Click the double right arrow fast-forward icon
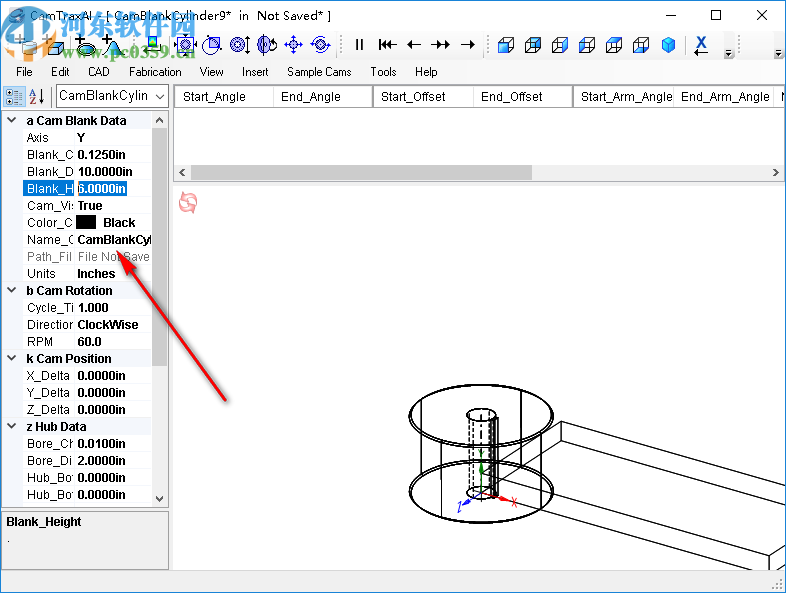 coord(441,45)
